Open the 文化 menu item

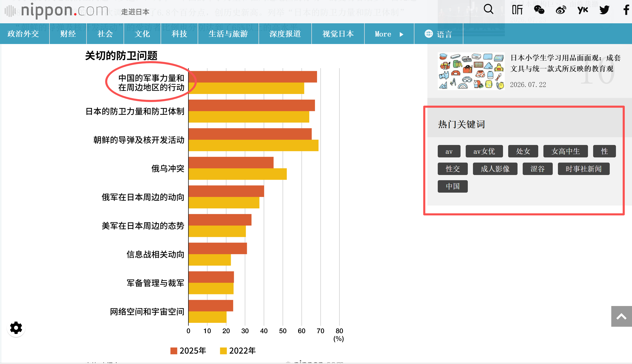tap(142, 34)
